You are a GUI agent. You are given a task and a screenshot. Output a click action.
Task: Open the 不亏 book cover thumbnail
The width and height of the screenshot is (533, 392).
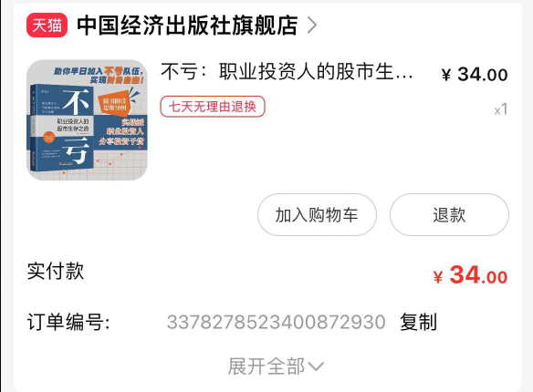pyautogui.click(x=87, y=119)
